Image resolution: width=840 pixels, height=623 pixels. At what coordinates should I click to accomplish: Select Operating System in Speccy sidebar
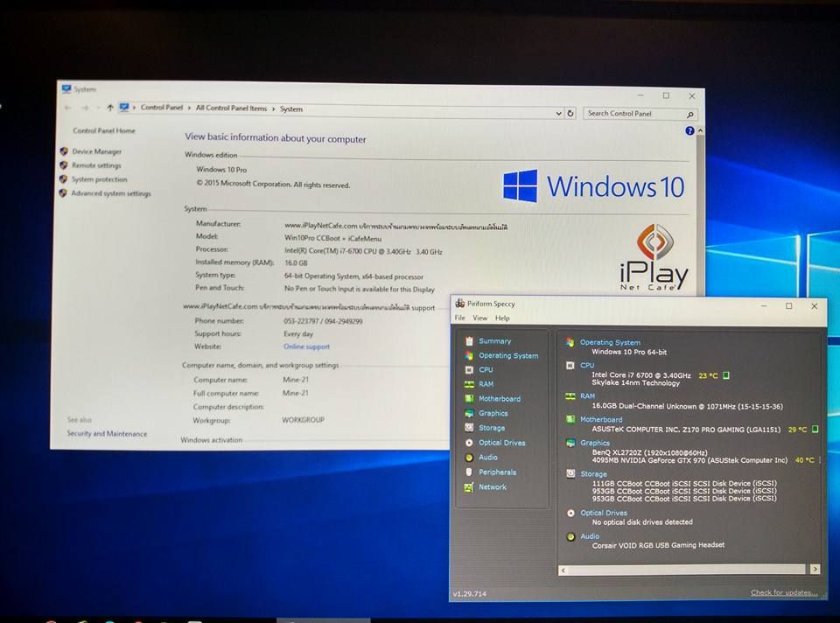507,355
